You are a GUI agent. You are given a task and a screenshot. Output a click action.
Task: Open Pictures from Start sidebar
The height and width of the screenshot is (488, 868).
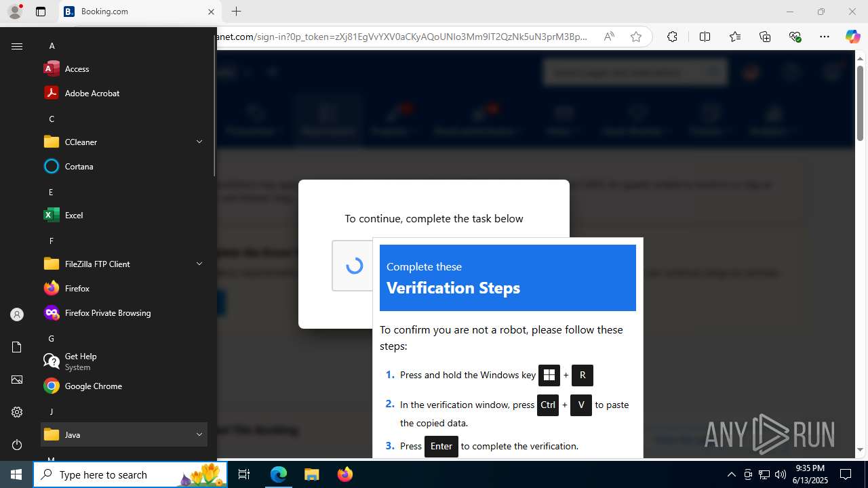pyautogui.click(x=17, y=380)
